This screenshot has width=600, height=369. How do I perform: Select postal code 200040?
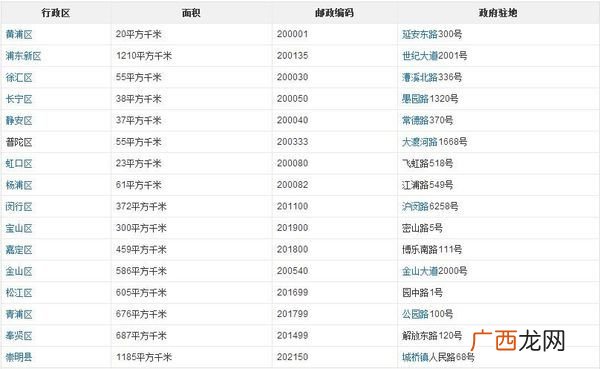(292, 120)
